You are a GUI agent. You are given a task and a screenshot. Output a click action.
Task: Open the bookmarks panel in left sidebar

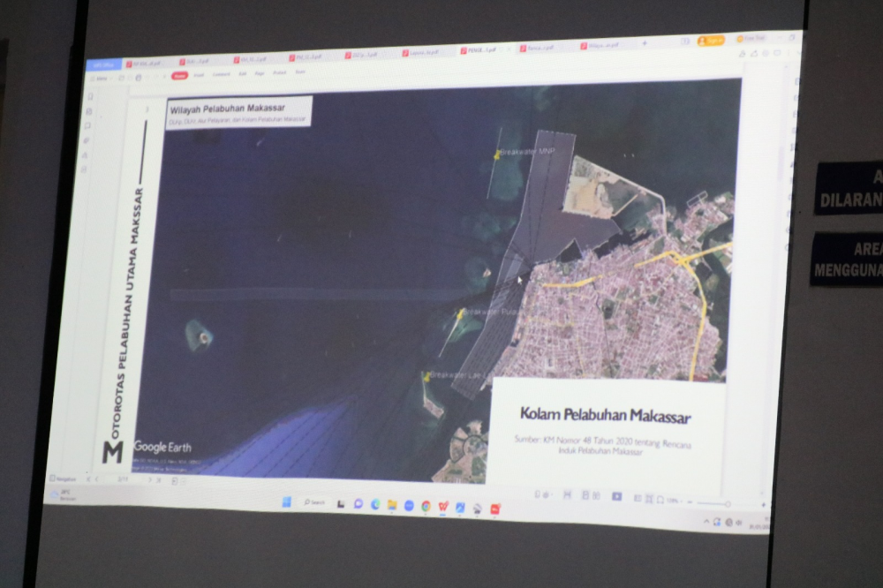coord(90,97)
